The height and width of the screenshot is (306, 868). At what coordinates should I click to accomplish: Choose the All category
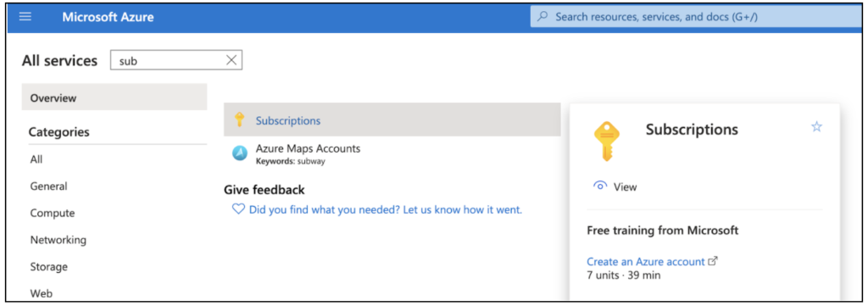(36, 159)
